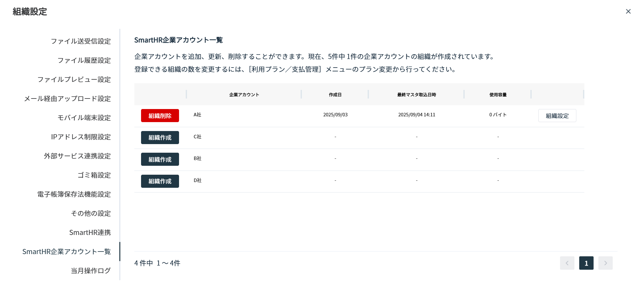The width and height of the screenshot is (644, 307).
Task: Click the 4 件中 1～4件 count
Action: pos(157,263)
